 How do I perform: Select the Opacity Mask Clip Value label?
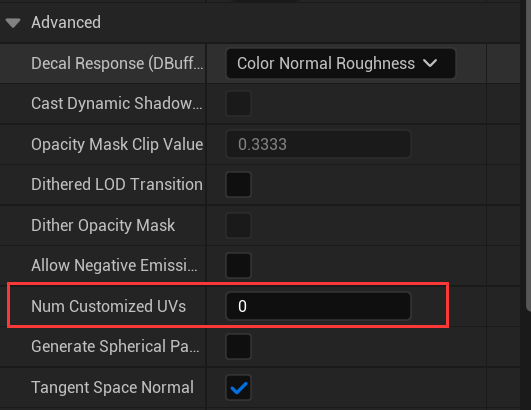click(x=117, y=144)
